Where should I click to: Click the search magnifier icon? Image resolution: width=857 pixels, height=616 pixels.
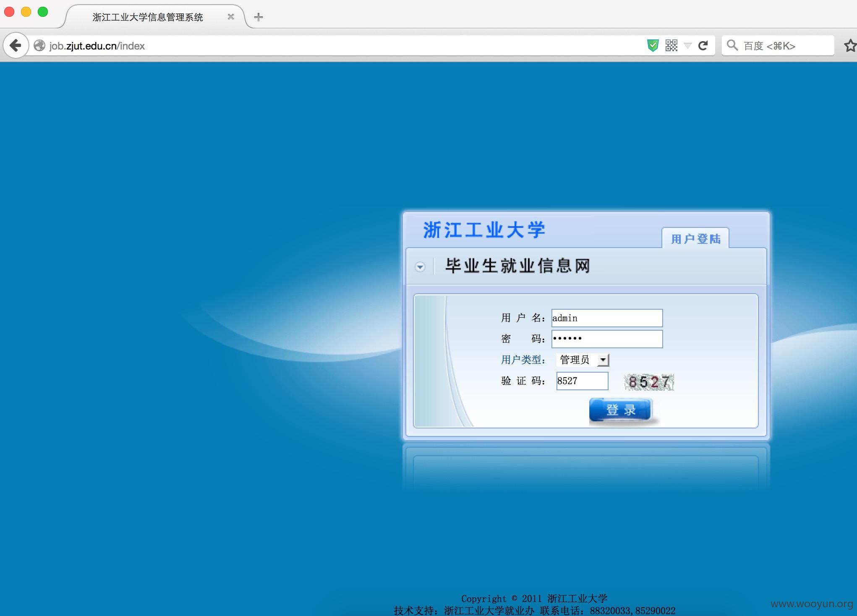click(x=732, y=45)
